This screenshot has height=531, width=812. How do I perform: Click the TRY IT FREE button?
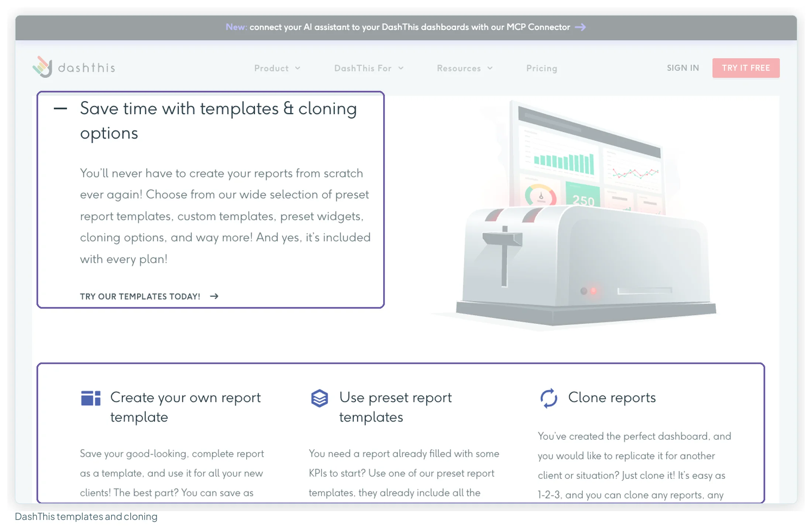[x=746, y=68]
